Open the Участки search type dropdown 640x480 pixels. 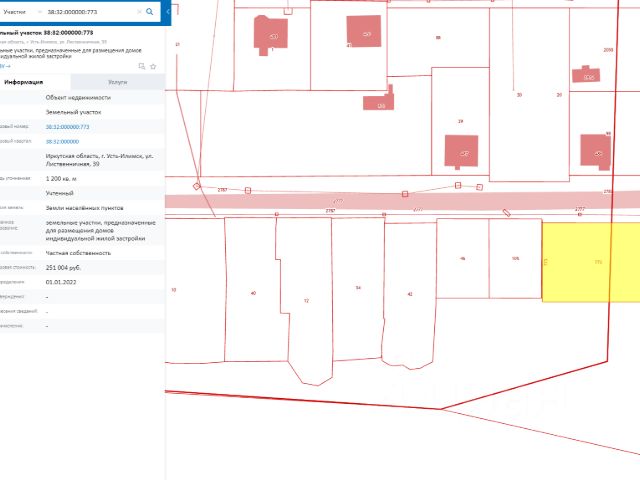[x=21, y=12]
